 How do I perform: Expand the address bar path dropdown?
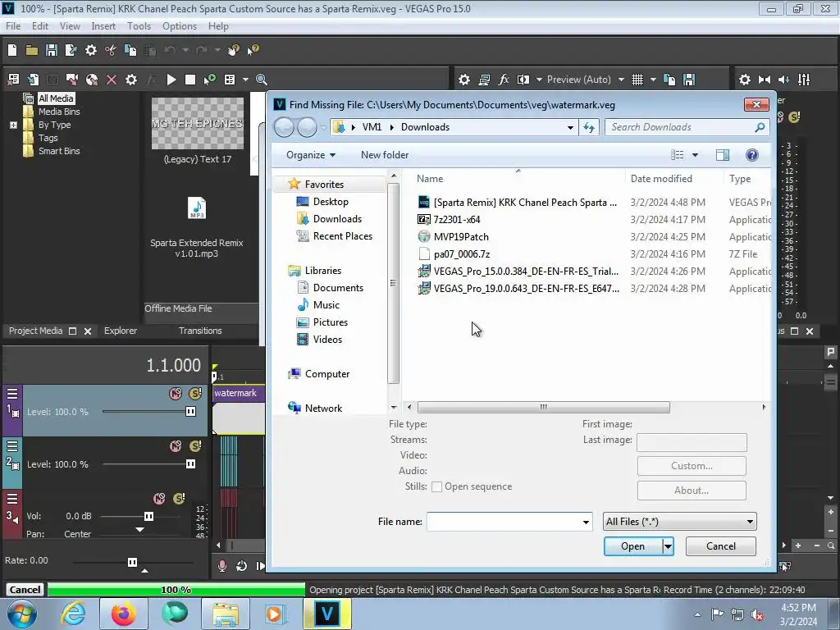click(x=570, y=127)
